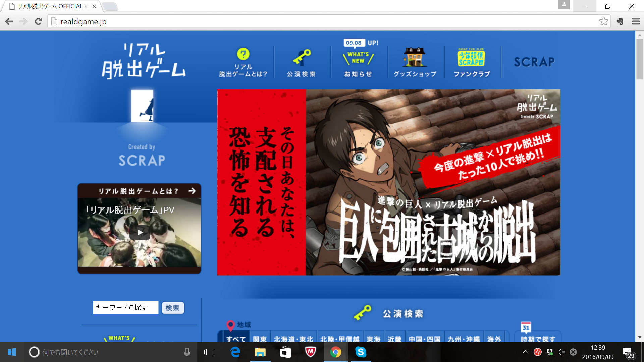Click the muted volume tray icon
The image size is (644, 362).
[561, 352]
